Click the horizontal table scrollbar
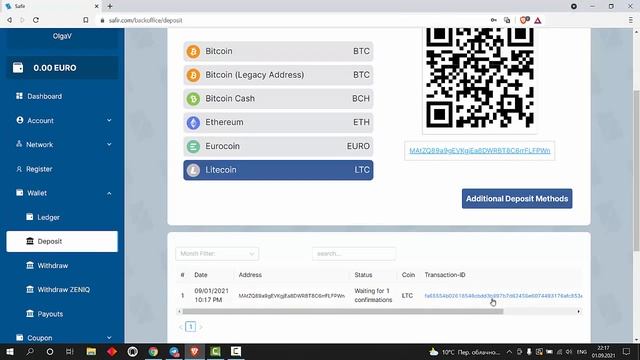Viewport: 640px width, 360px height. 343,311
